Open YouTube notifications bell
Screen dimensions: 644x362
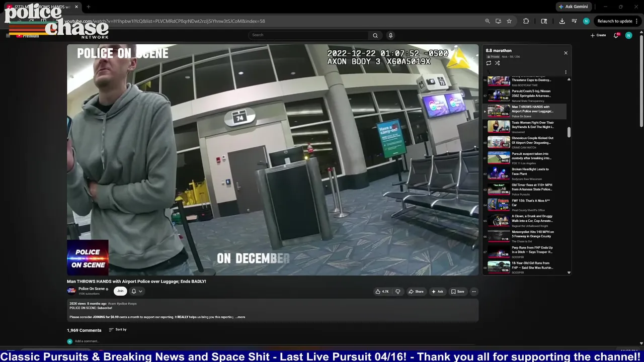(616, 35)
